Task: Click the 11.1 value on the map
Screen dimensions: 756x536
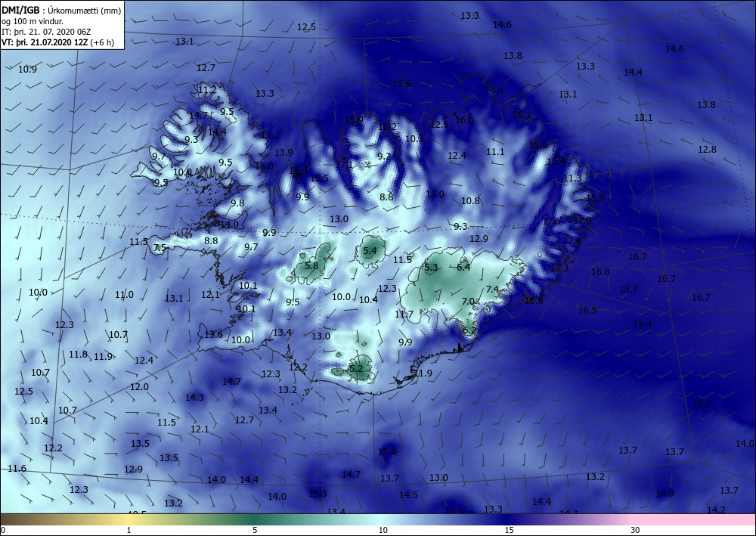Action: [x=495, y=152]
